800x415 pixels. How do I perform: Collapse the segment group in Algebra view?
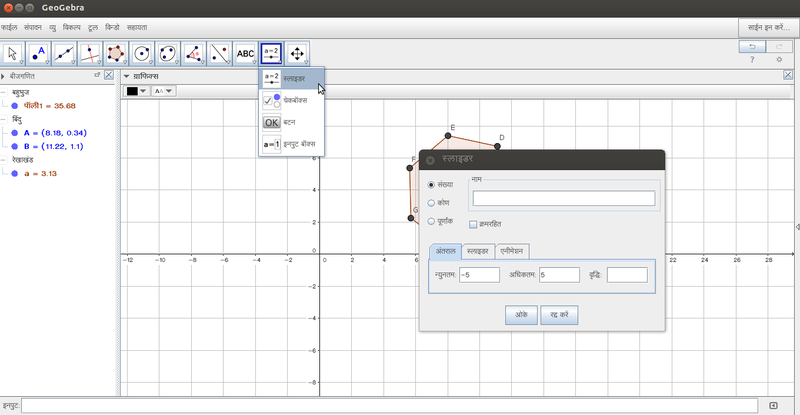(4, 160)
